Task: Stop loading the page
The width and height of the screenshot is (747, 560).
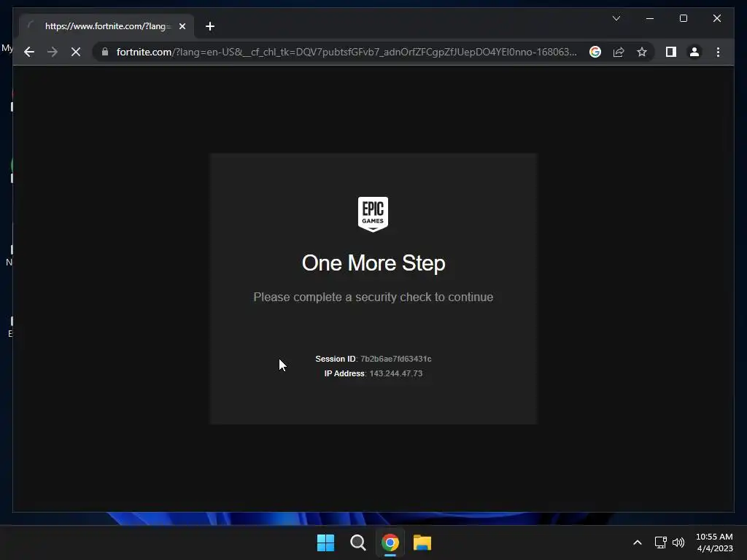Action: [76, 52]
